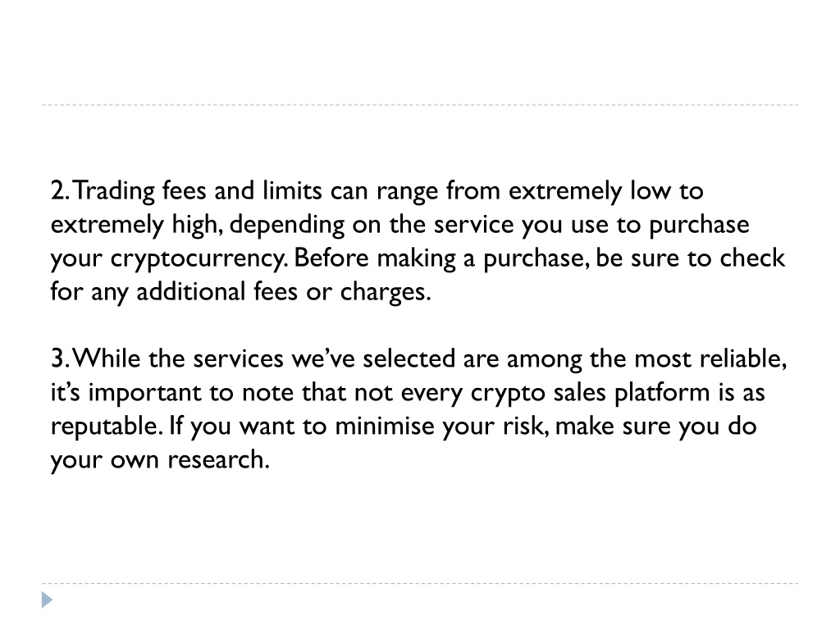Click the word 'research.' at the end
Viewport: 840px width, 630px height.
tap(218, 459)
